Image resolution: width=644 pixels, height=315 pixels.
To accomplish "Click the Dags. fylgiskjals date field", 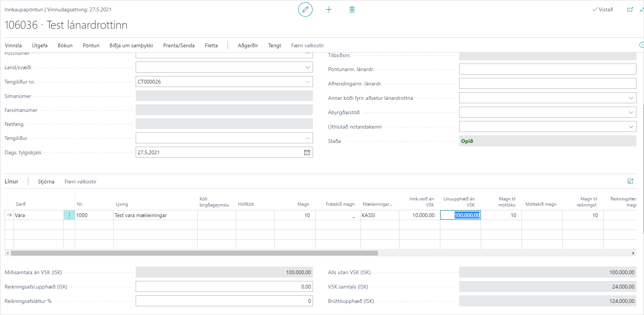I will 224,152.
